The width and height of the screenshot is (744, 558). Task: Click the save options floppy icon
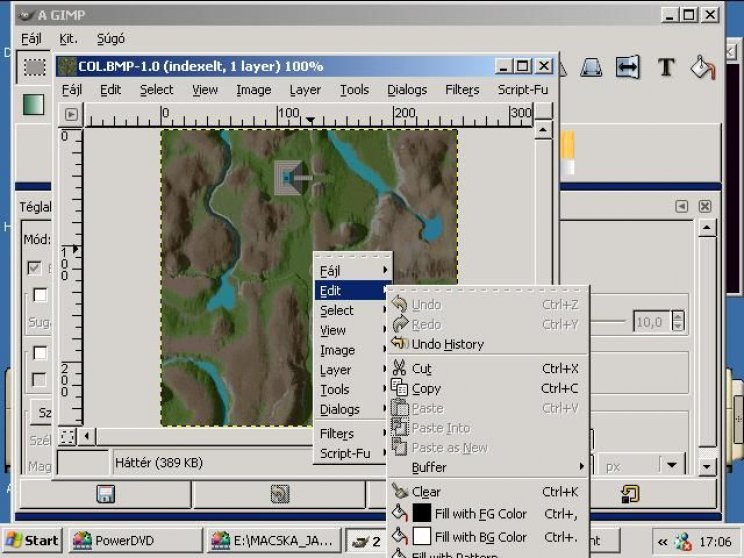pos(105,494)
